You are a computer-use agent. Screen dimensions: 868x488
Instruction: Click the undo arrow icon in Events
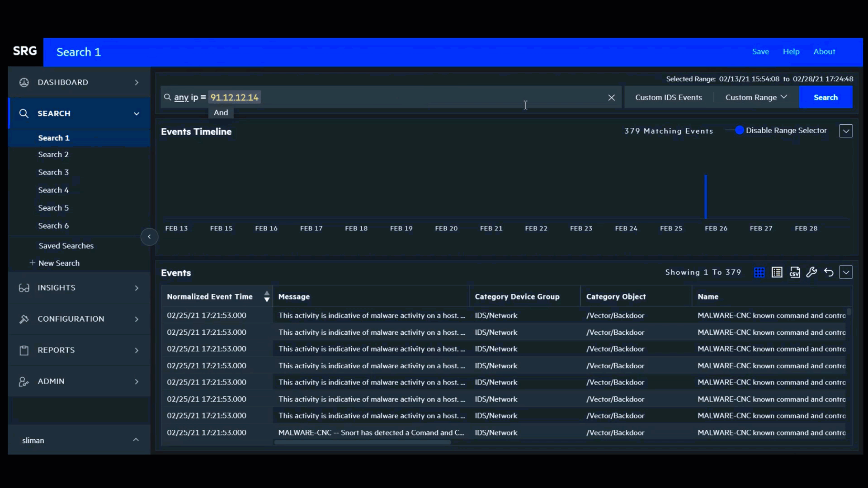[829, 272]
